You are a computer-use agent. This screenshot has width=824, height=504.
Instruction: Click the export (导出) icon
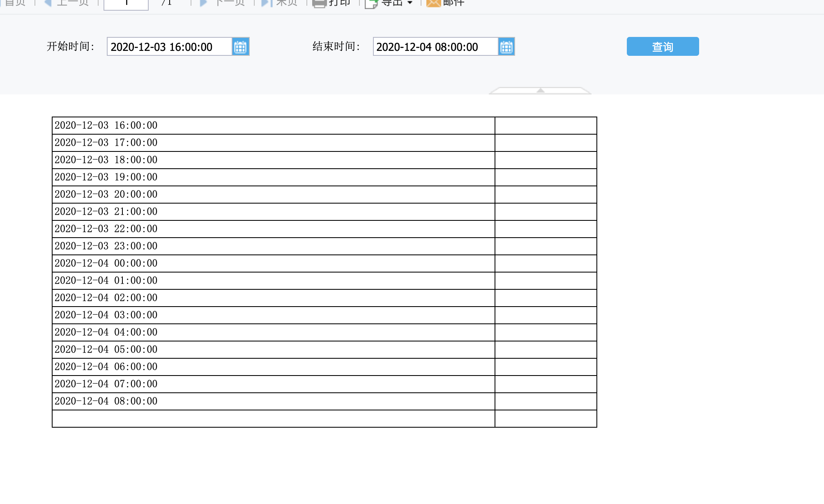point(371,4)
